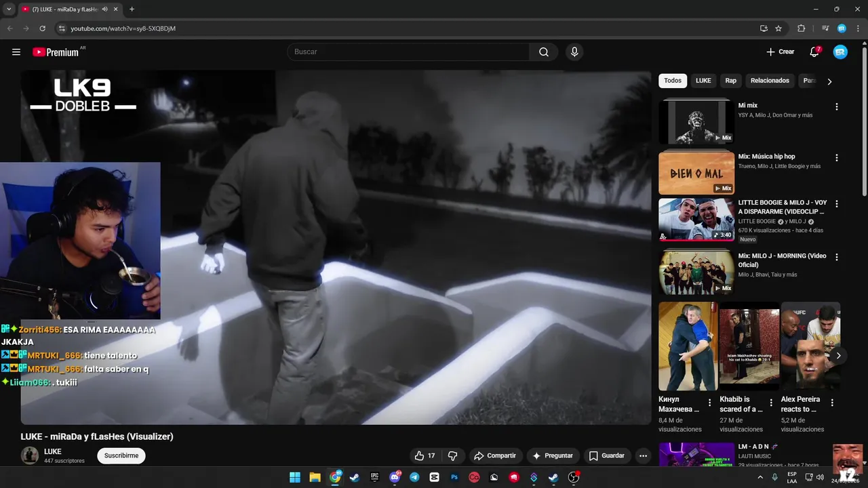Open YouTube notifications bell

pyautogui.click(x=814, y=52)
